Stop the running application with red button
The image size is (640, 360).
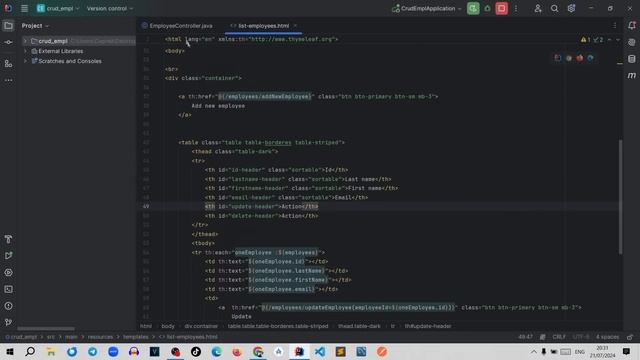502,8
